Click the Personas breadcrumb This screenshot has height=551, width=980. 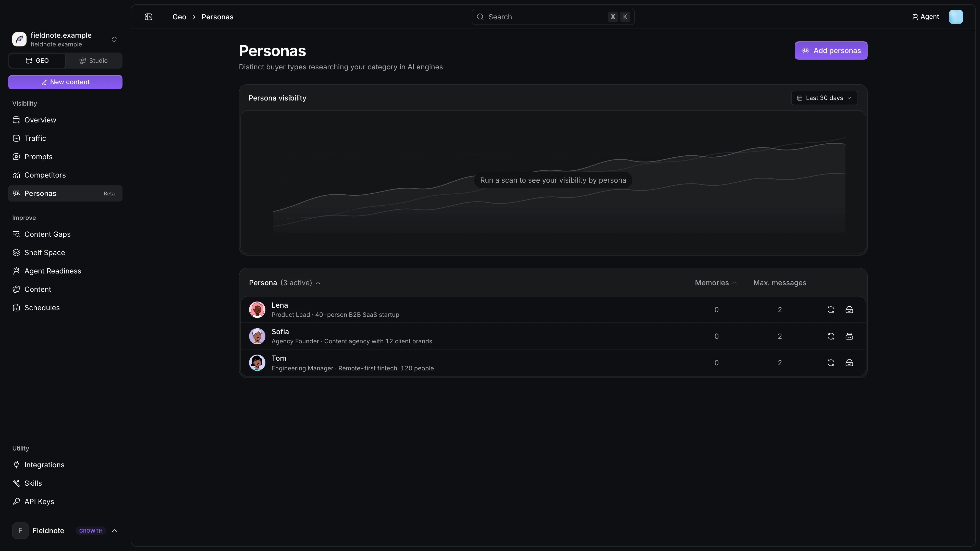tap(217, 17)
